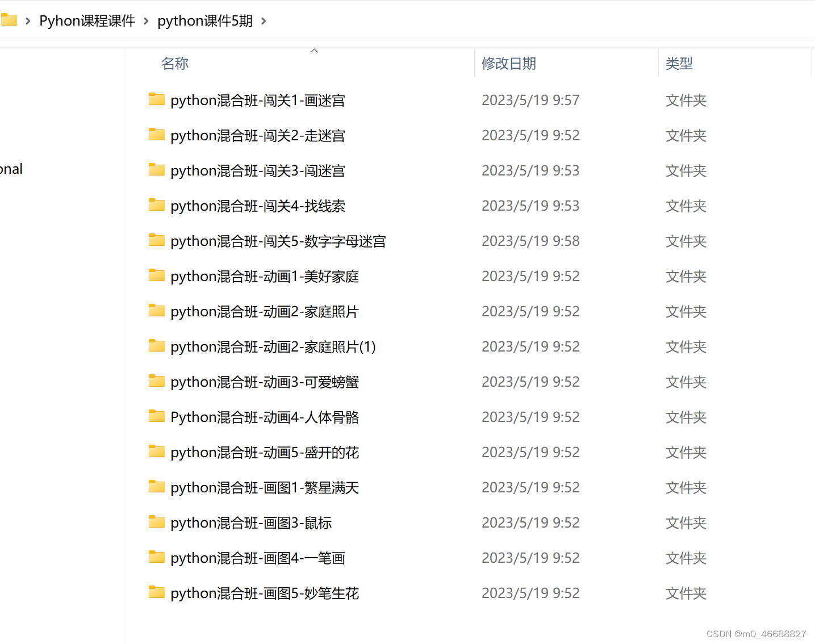Select python混合班-闯关3-闯迷宫 folder name
815x644 pixels.
click(x=258, y=171)
